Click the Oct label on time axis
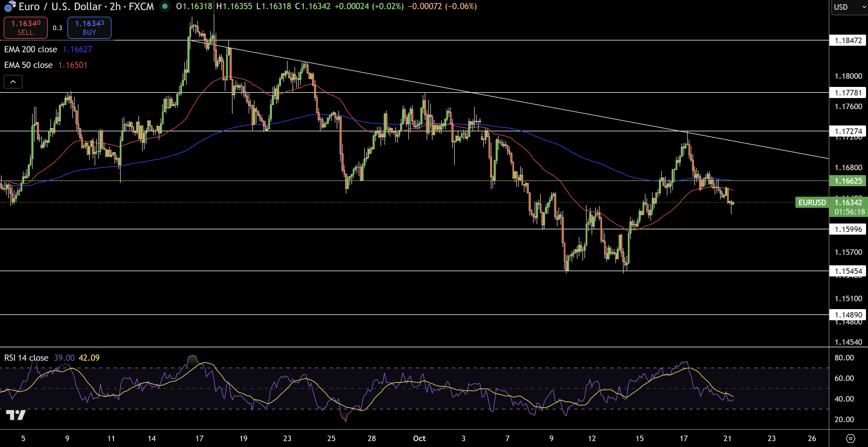 (419, 438)
